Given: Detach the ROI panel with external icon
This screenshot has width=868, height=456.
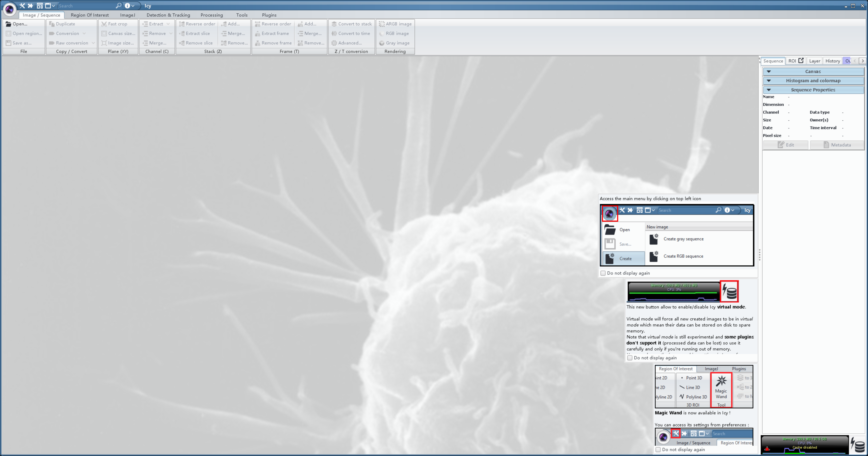Looking at the screenshot, I should click(x=801, y=61).
